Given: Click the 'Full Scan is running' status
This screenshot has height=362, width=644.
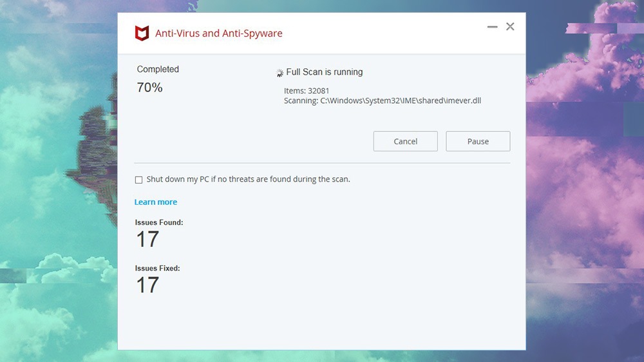Looking at the screenshot, I should click(x=325, y=72).
